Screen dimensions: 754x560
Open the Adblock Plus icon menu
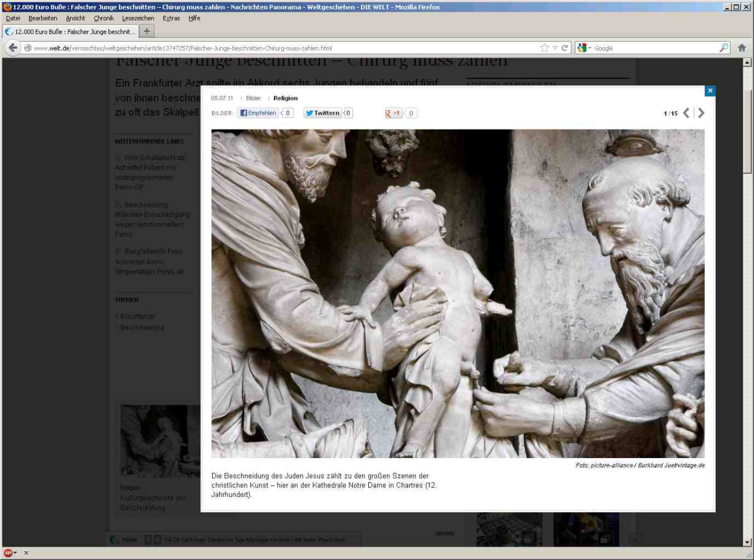pos(10,553)
